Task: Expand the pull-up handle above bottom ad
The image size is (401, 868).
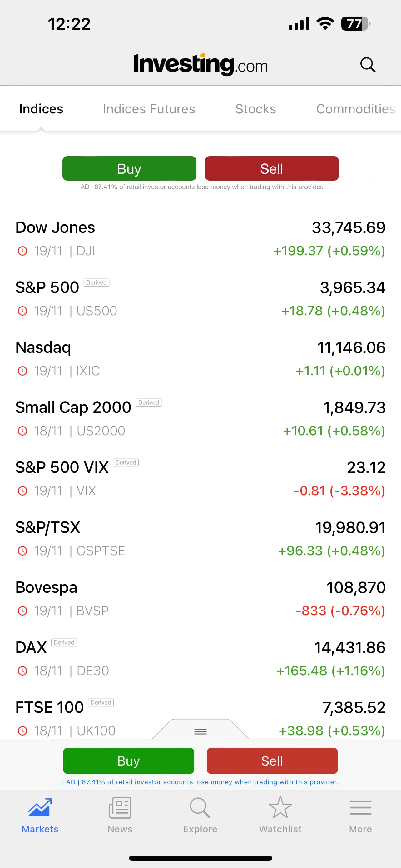Action: click(x=200, y=731)
